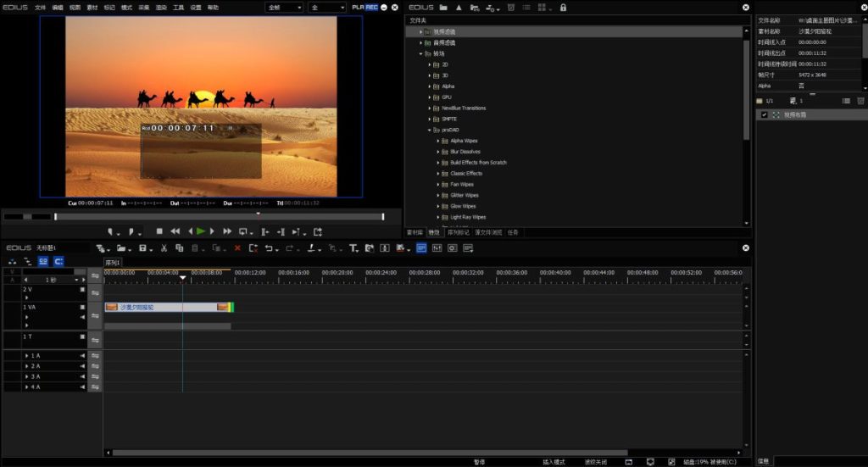The width and height of the screenshot is (868, 467).
Task: Set In point with player marker icon
Action: pyautogui.click(x=111, y=232)
